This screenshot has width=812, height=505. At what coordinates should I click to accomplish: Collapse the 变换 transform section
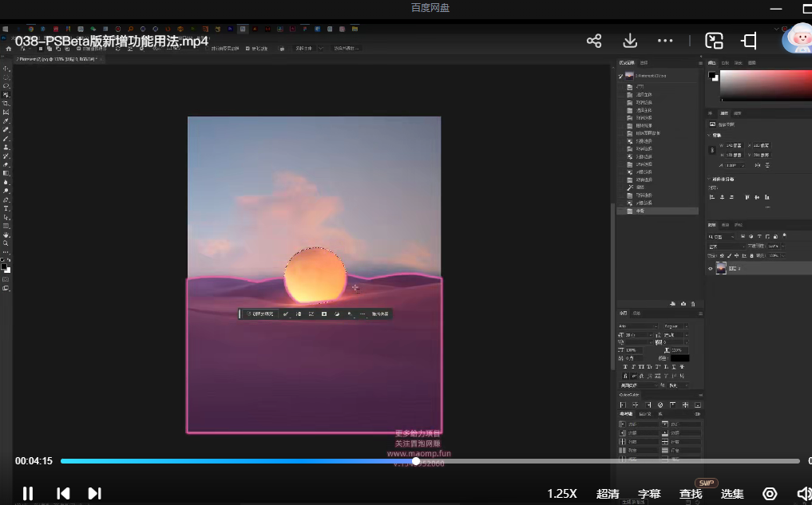[709, 135]
